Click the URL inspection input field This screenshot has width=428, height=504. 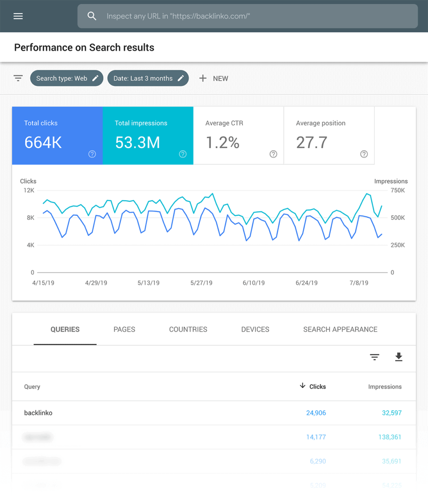pos(247,16)
